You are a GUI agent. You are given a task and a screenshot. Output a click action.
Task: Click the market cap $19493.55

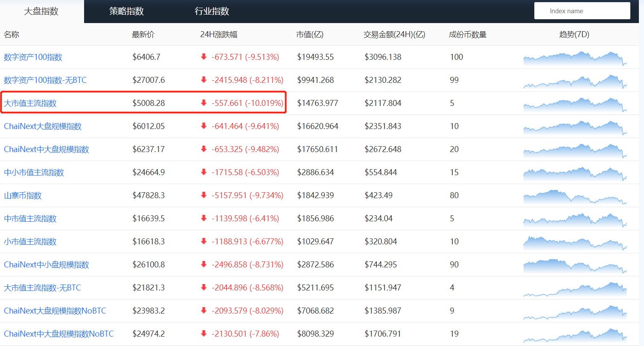[x=315, y=57]
